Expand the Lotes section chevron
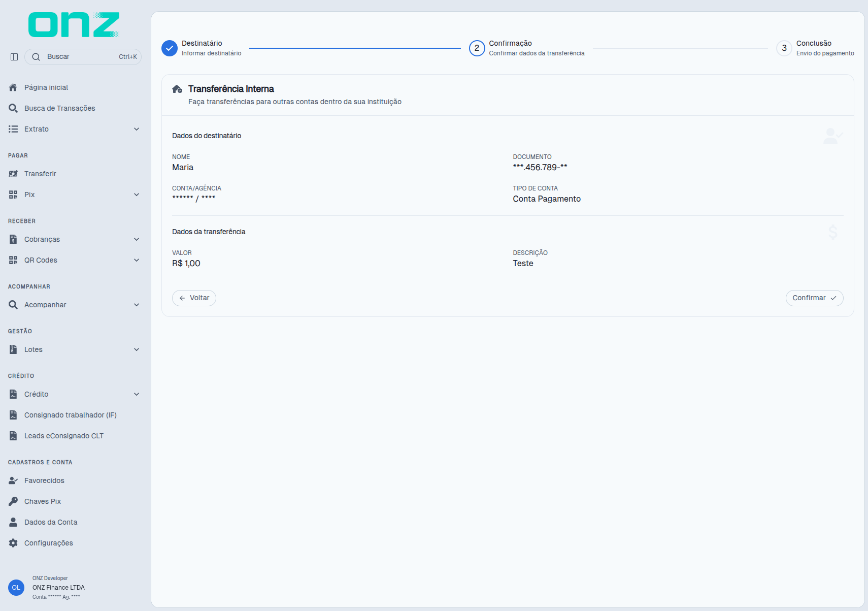 pyautogui.click(x=137, y=349)
